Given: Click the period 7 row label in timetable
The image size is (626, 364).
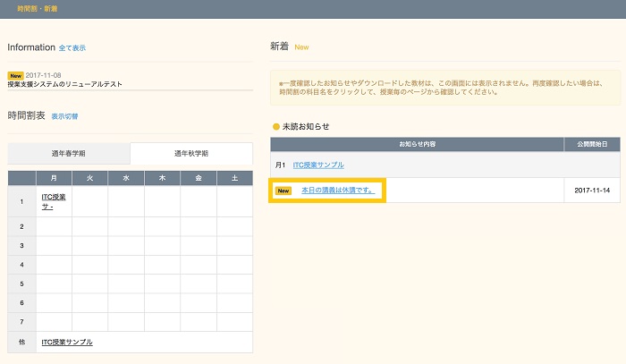Looking at the screenshot, I should (21, 319).
